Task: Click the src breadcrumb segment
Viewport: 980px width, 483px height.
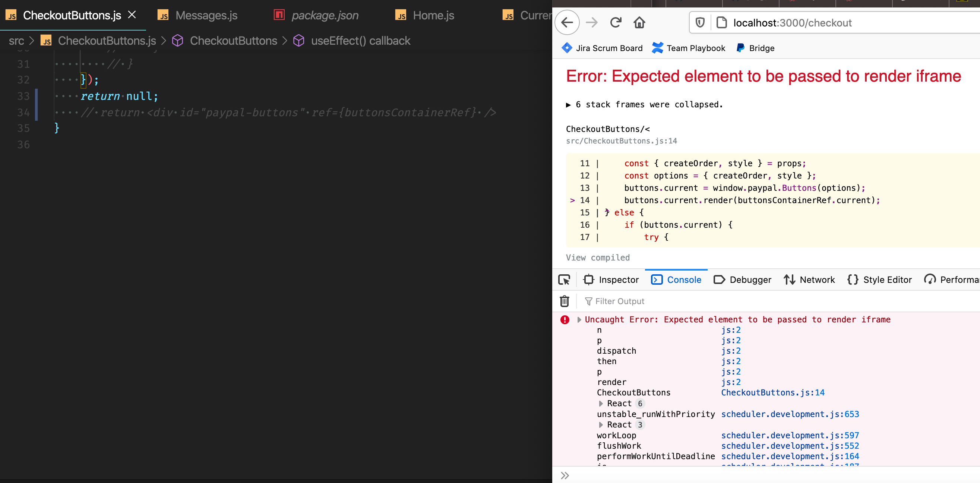Action: point(16,41)
